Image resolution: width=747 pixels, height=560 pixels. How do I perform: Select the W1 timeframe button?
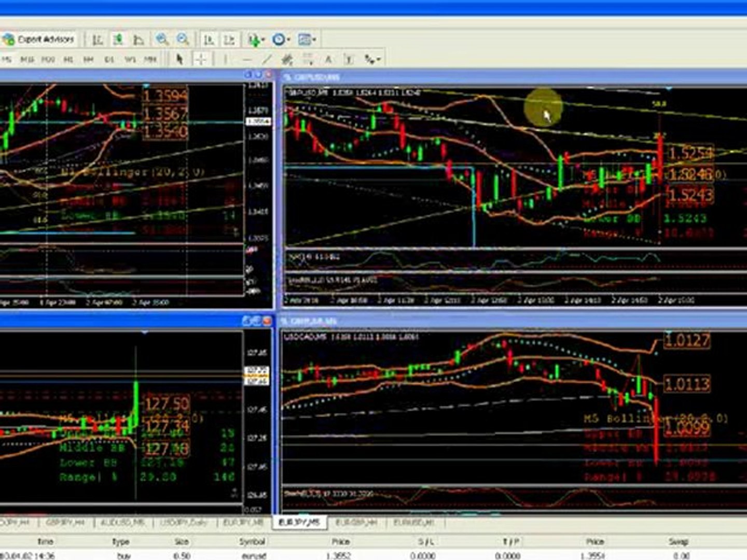coord(130,60)
